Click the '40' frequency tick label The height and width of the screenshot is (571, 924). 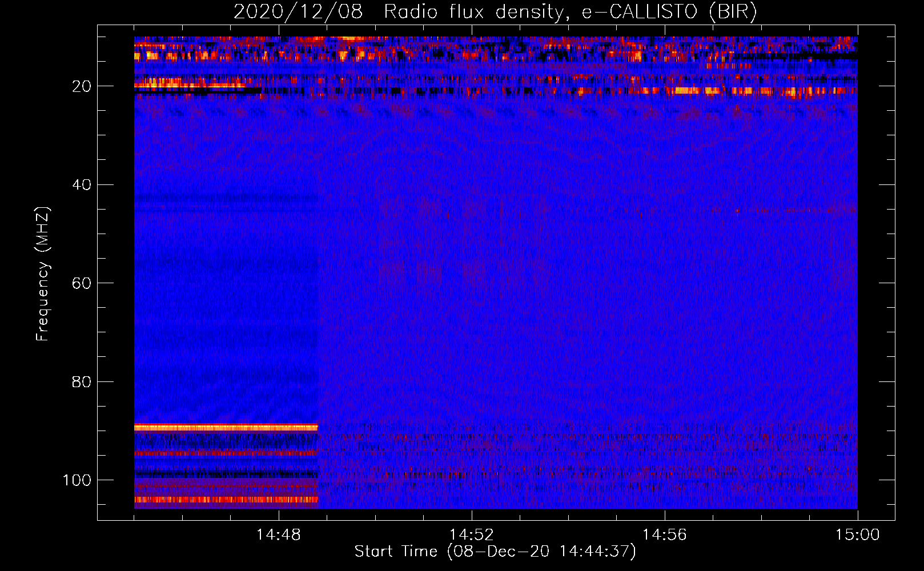click(x=82, y=185)
